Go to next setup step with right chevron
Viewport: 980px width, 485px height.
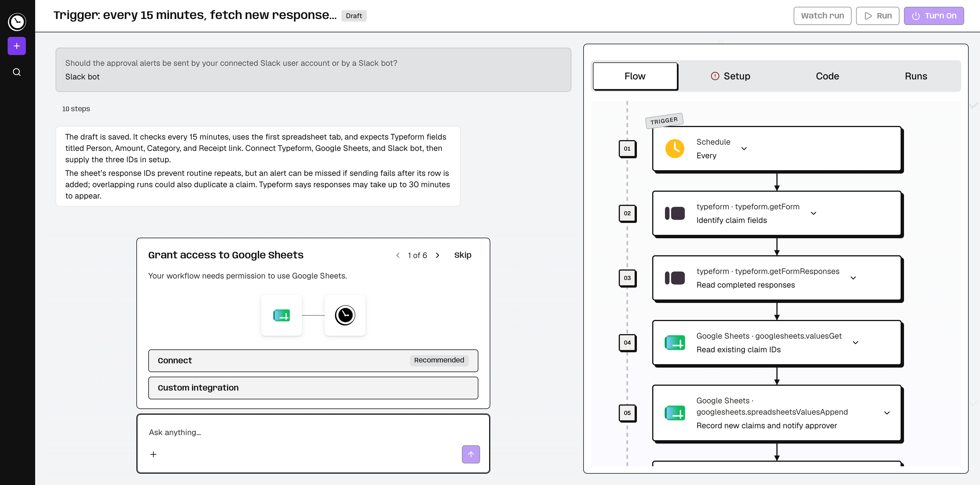tap(438, 255)
